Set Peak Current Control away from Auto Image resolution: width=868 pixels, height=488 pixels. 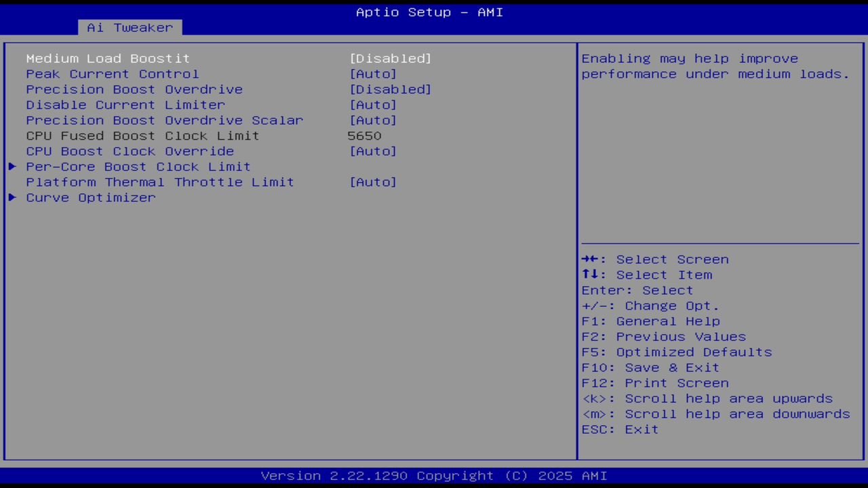pyautogui.click(x=373, y=74)
